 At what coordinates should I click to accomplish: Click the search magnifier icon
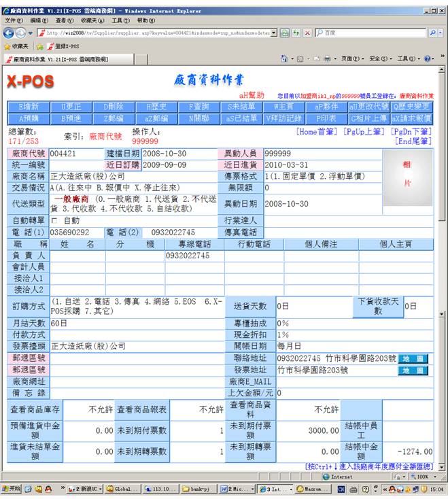433,33
